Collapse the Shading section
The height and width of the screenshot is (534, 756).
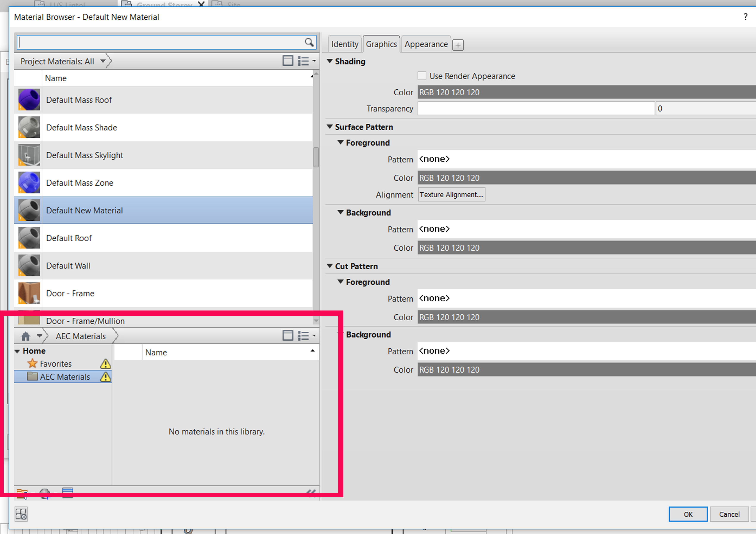coord(330,61)
